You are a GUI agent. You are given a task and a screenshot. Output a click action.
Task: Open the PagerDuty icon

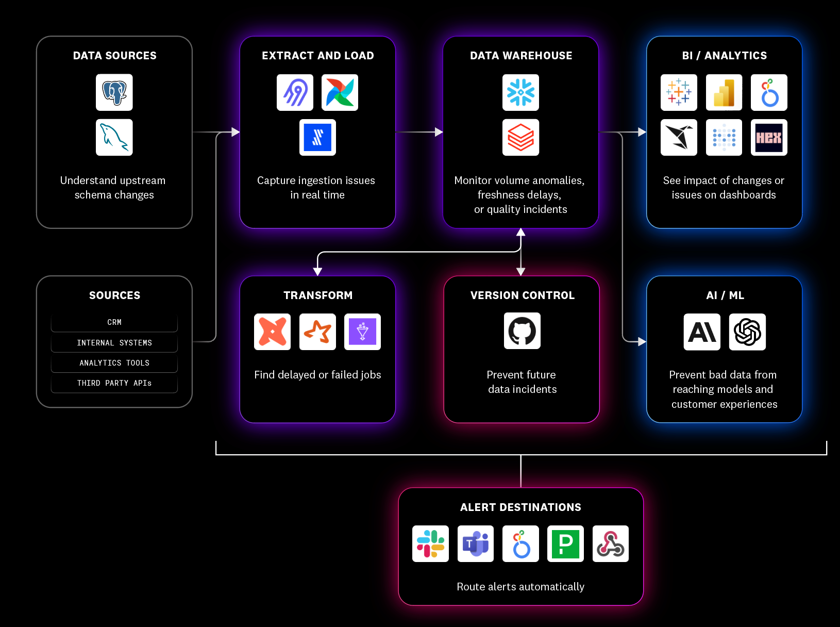[565, 543]
